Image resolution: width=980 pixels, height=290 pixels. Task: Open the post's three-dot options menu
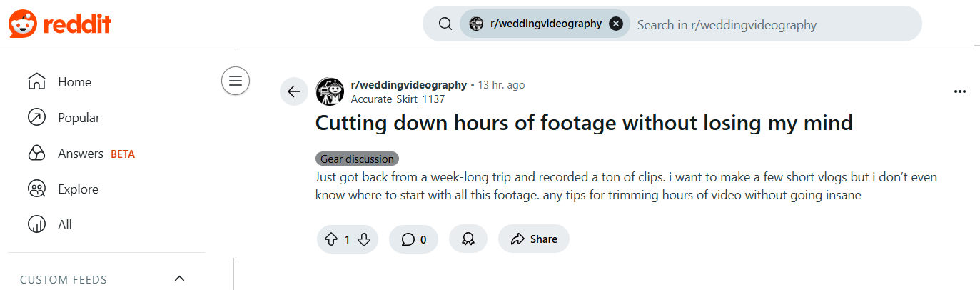[x=959, y=91]
